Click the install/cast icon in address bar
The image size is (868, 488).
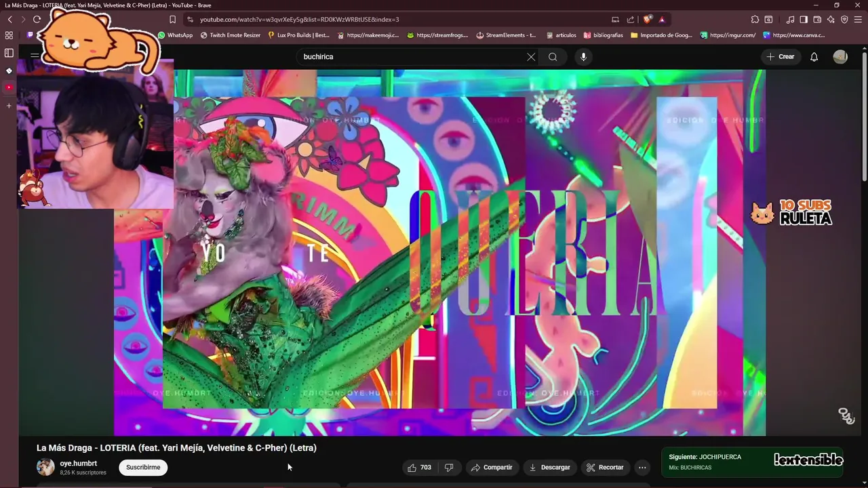(x=615, y=20)
